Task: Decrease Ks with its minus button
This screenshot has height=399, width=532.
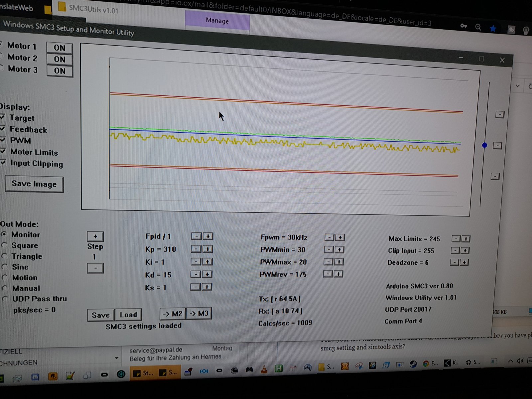Action: point(196,287)
